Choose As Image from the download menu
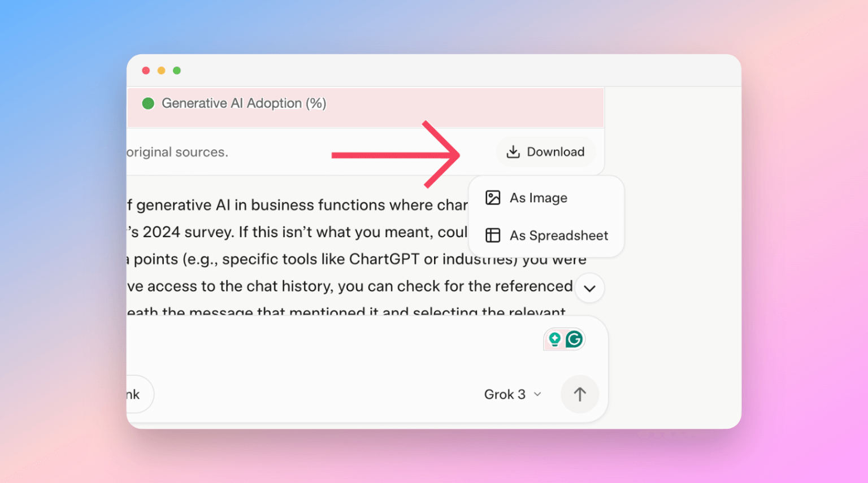The width and height of the screenshot is (868, 483). click(537, 198)
